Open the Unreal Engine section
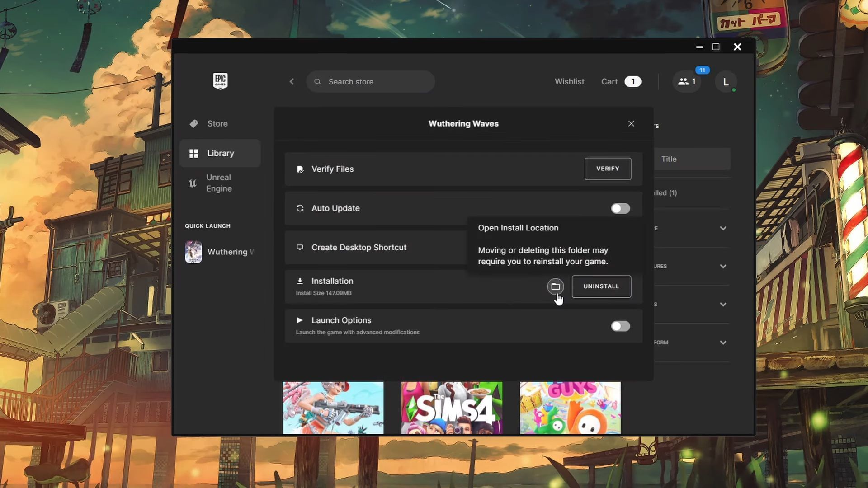This screenshot has width=868, height=488. tap(220, 183)
